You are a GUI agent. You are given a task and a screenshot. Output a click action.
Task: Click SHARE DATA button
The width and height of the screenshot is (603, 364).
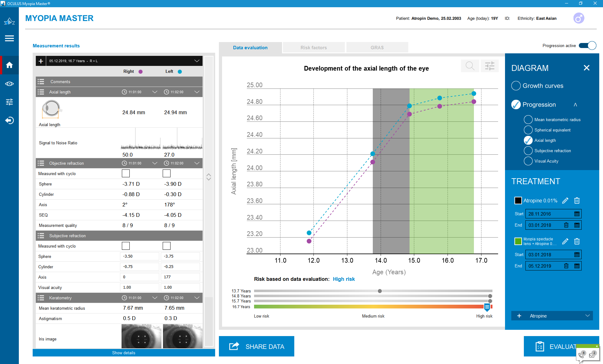point(257,346)
